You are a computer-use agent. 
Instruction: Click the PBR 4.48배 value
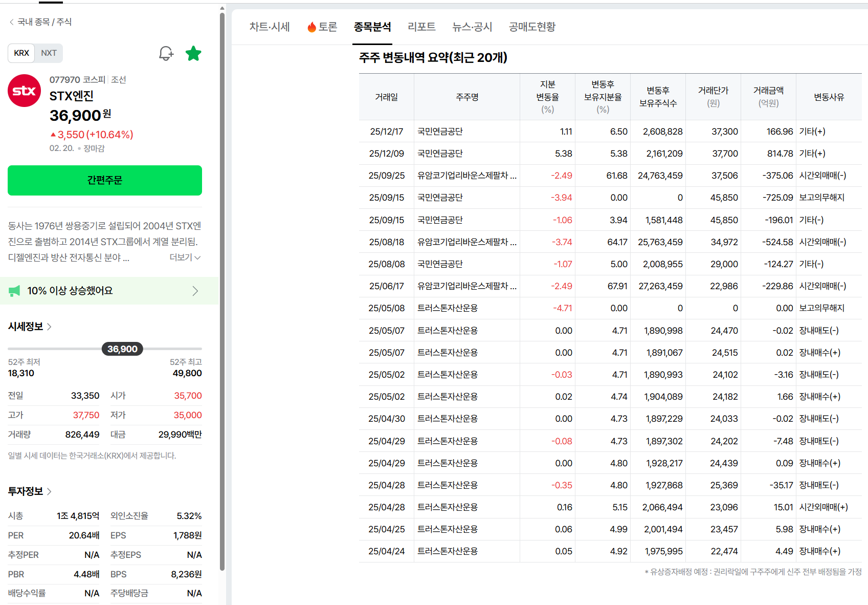coord(86,574)
